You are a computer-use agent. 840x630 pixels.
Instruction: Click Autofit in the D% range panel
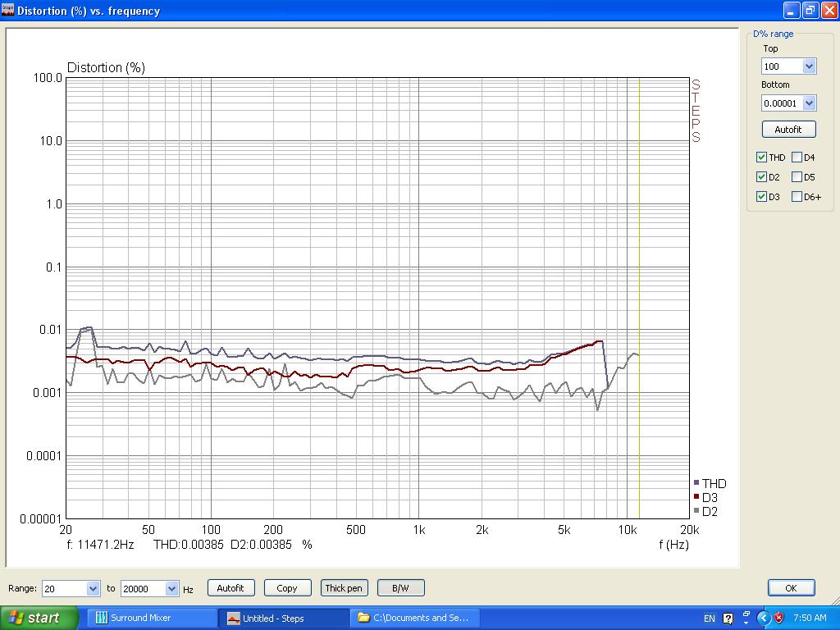click(x=788, y=129)
